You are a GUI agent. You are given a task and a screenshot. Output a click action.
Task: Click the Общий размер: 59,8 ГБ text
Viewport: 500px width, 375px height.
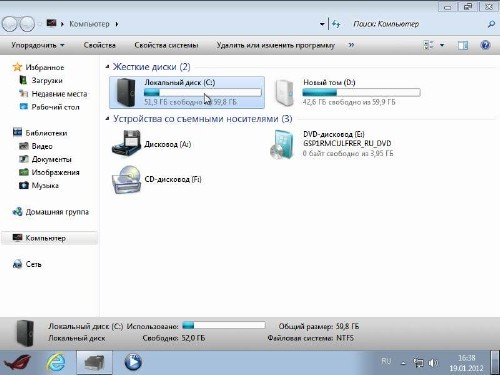319,326
